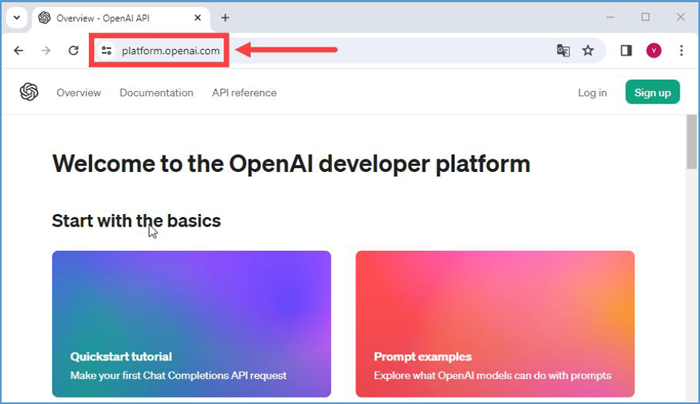Open the Documentation nav link
The height and width of the screenshot is (404, 700).
click(156, 93)
